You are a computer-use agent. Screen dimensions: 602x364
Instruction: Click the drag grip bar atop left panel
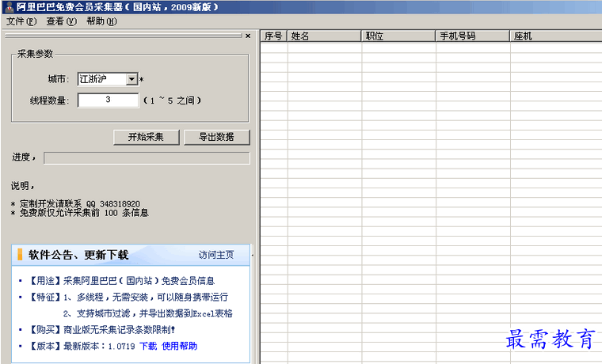(x=124, y=36)
